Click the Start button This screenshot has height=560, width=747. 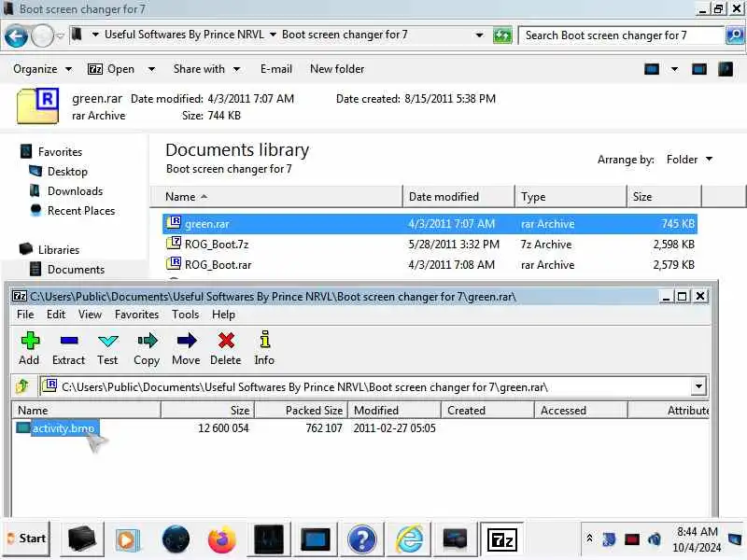(x=26, y=539)
